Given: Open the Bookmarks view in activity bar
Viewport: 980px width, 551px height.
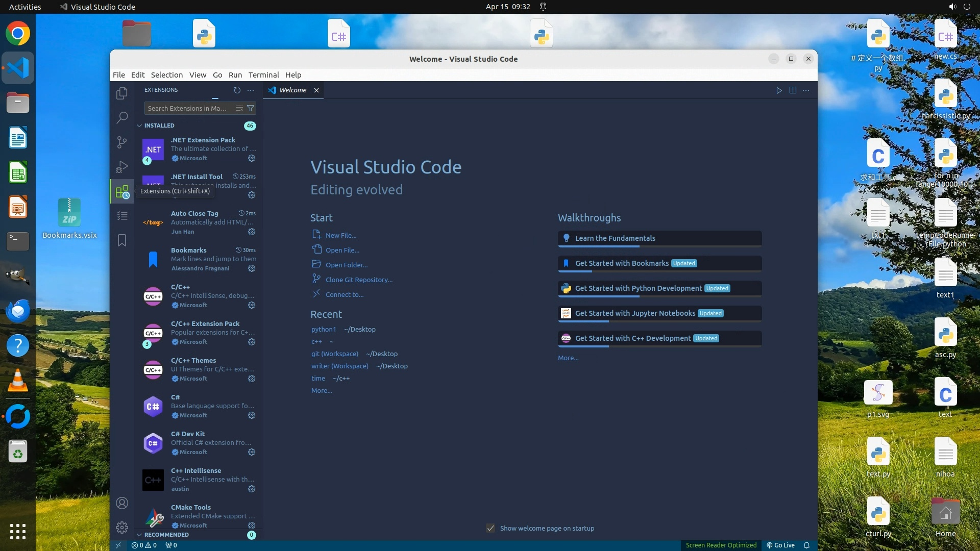Looking at the screenshot, I should (121, 240).
